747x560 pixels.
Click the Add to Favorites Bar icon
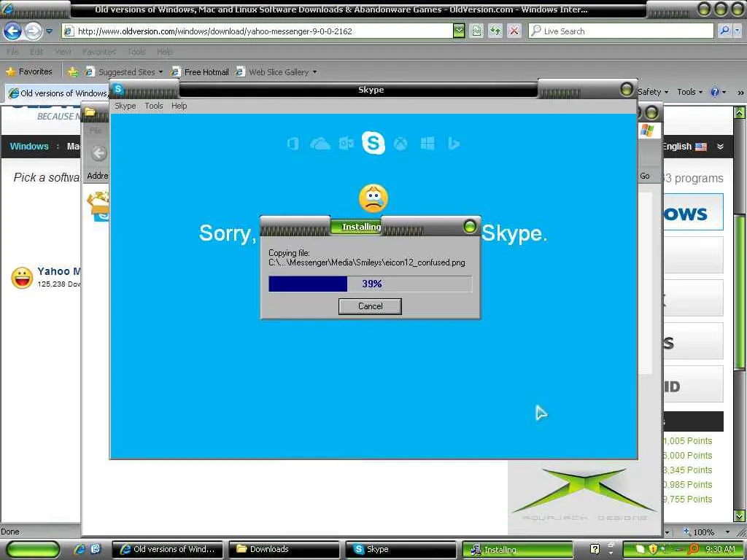72,72
